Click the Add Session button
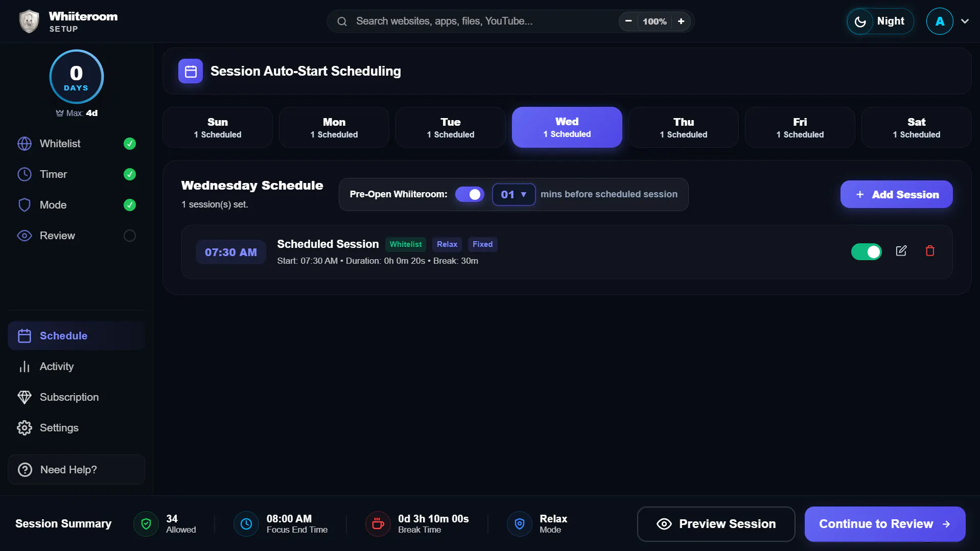Image resolution: width=980 pixels, height=551 pixels. [896, 194]
